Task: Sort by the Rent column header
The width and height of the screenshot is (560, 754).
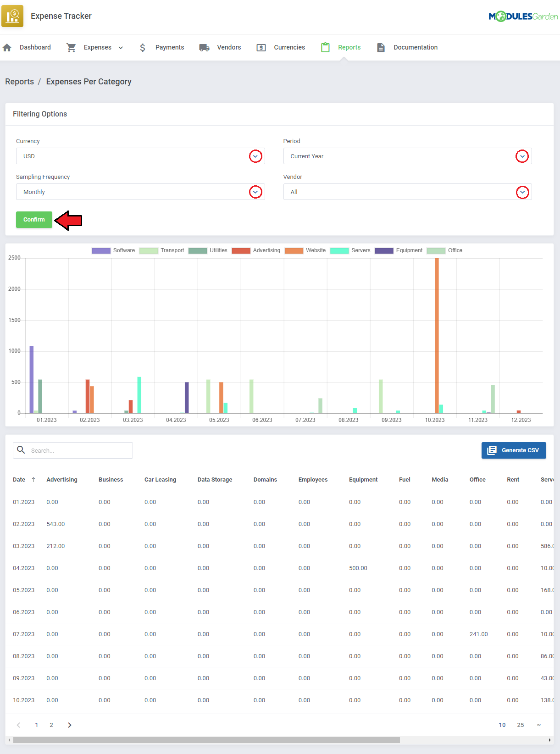Action: [513, 480]
